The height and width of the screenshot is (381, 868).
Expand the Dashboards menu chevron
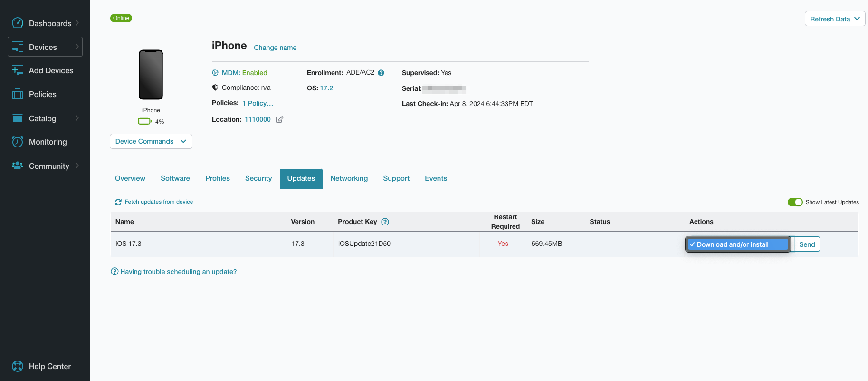(77, 23)
